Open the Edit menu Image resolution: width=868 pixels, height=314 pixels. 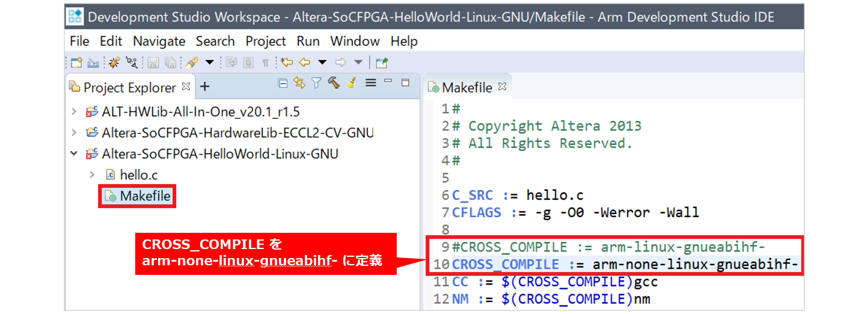111,41
